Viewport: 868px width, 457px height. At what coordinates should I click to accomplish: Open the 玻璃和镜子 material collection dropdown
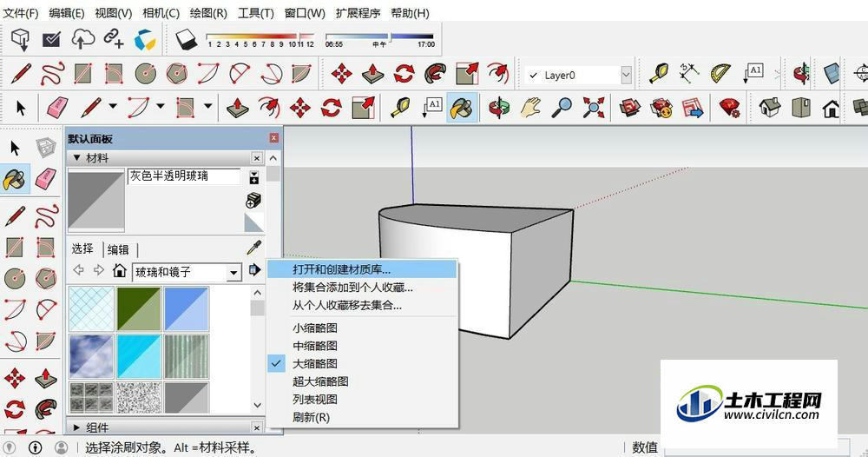coord(233,272)
